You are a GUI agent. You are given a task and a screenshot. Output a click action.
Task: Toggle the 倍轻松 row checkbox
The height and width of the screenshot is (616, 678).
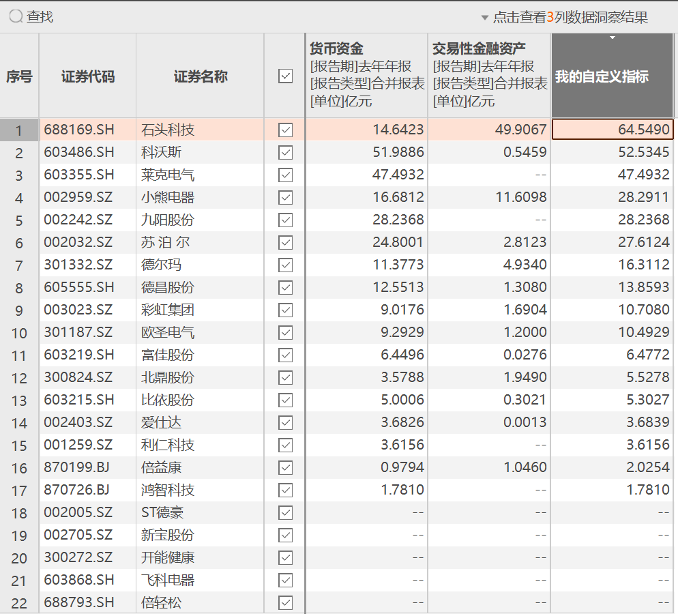tap(285, 602)
